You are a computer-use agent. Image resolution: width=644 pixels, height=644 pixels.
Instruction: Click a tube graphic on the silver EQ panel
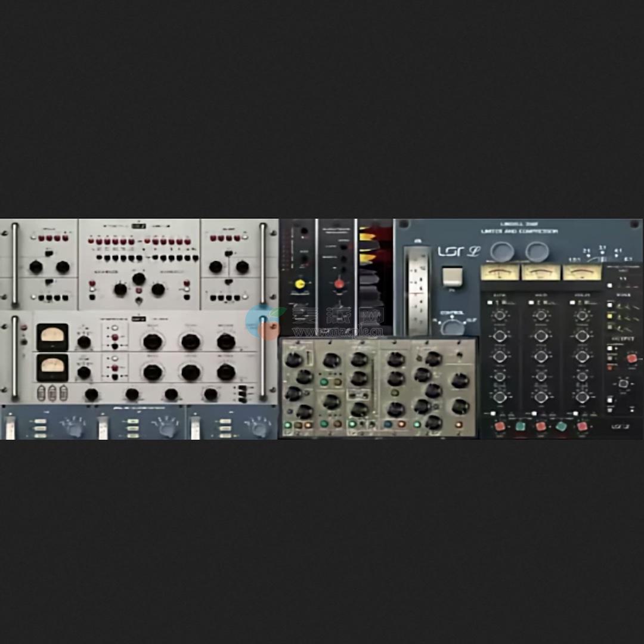[x=52, y=394]
